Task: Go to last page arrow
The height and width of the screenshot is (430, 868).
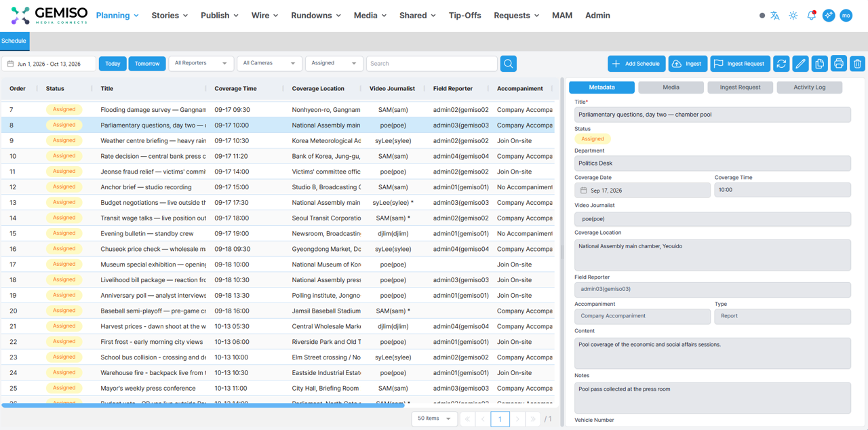Action: tap(533, 419)
